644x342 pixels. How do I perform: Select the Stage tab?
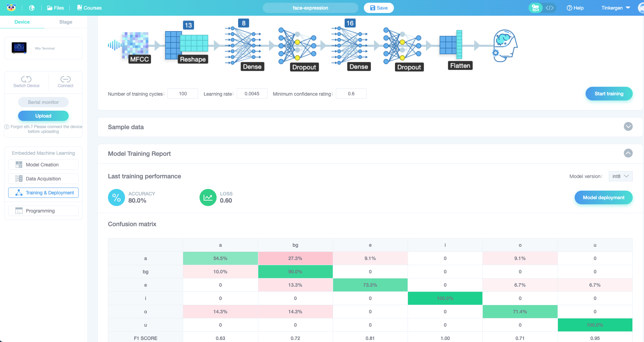pos(66,22)
